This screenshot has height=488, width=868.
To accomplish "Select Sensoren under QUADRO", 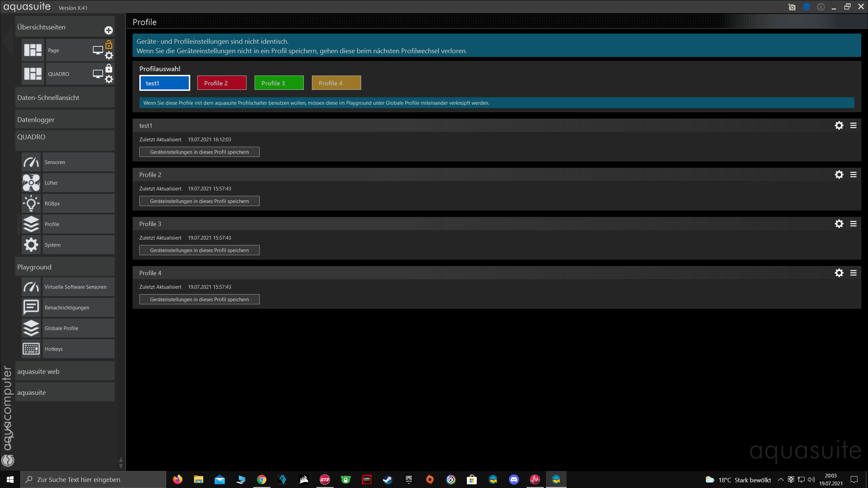I will click(x=55, y=162).
